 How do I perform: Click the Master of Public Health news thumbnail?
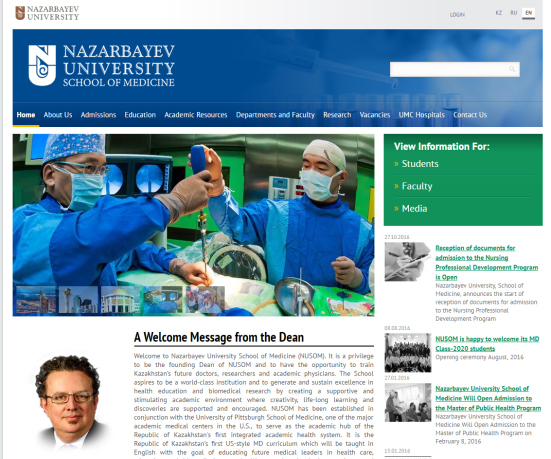tap(408, 402)
